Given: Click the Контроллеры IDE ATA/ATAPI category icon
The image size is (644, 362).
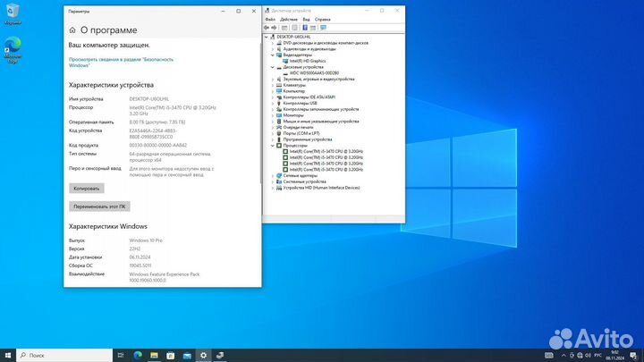Looking at the screenshot, I should click(279, 97).
